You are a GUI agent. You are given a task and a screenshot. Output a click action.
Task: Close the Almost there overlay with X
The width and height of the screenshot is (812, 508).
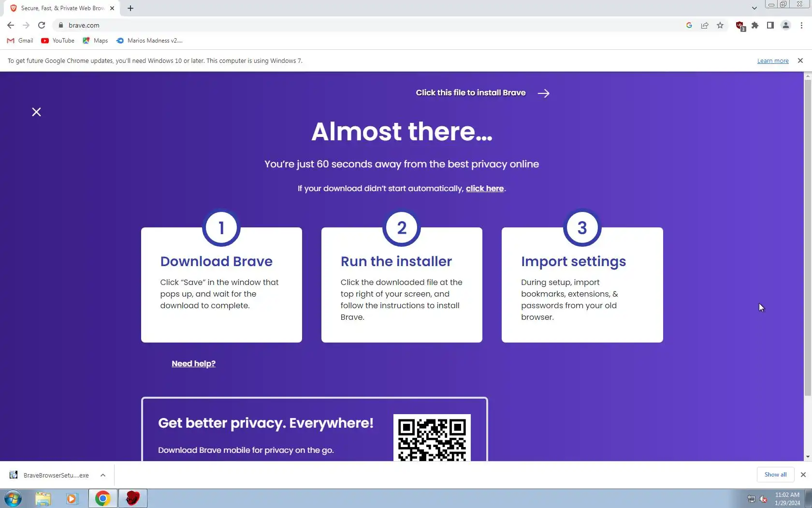[36, 112]
